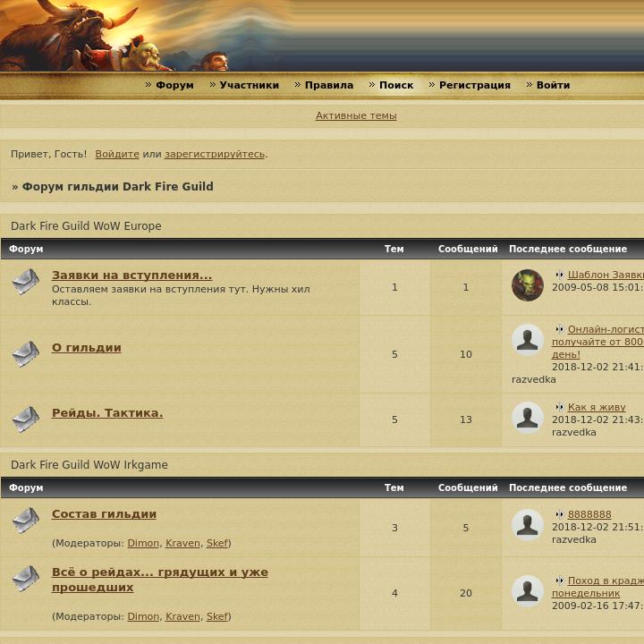Click last-post arrow icon before Как я живу

559,407
